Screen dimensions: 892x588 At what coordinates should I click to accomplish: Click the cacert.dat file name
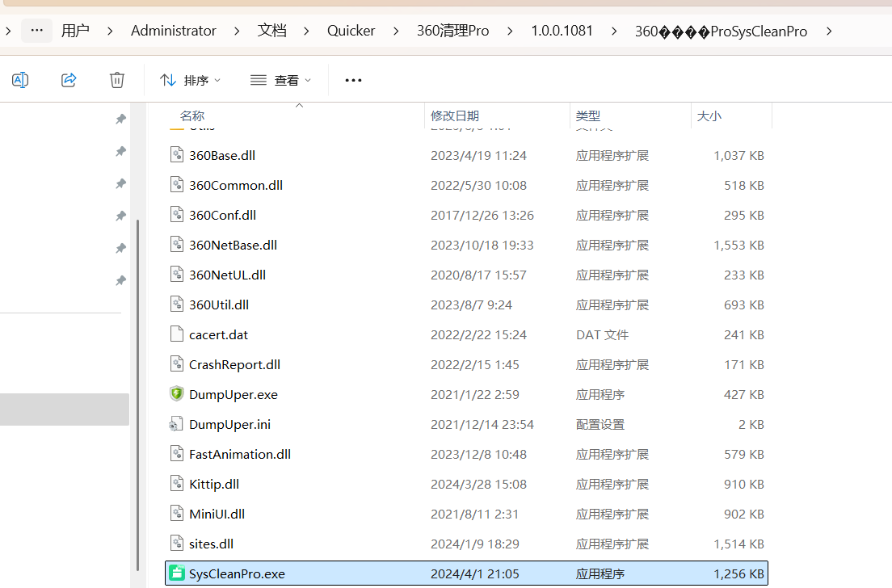tap(218, 335)
